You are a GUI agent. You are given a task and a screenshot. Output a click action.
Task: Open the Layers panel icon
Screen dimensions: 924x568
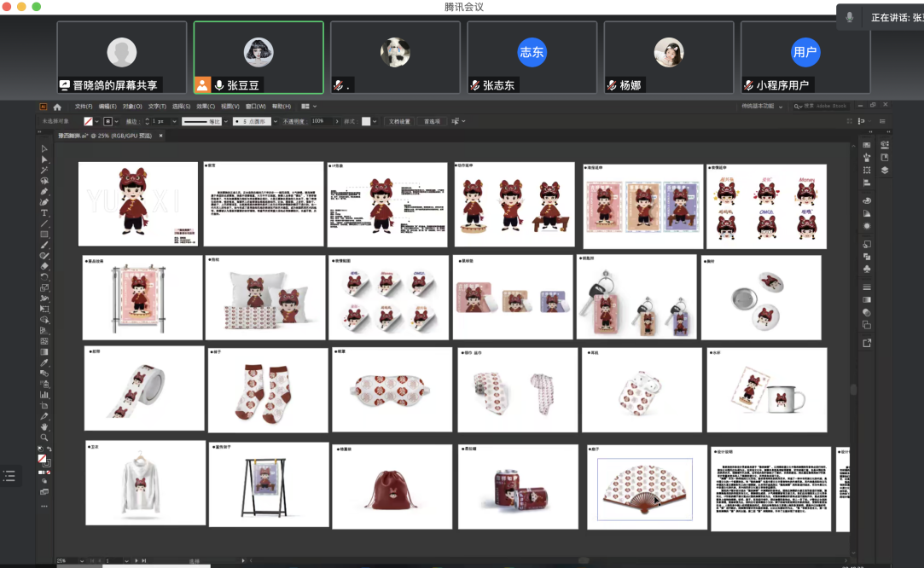pos(885,170)
